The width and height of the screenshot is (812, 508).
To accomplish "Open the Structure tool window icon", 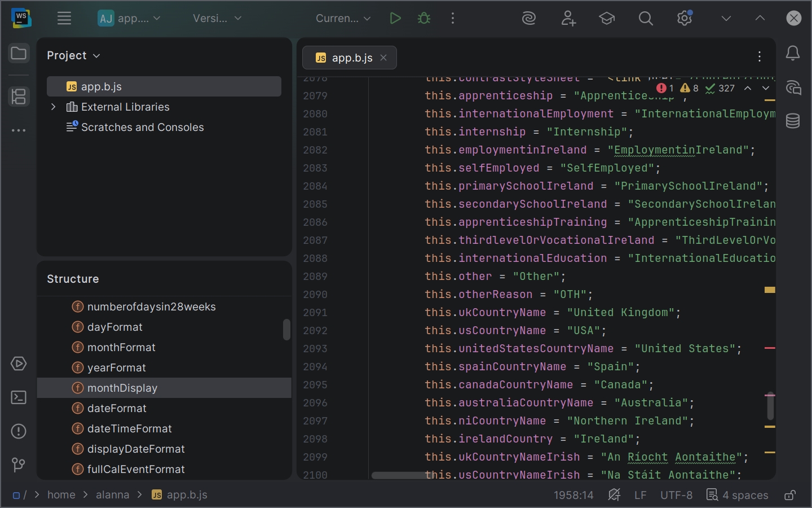I will click(x=19, y=97).
